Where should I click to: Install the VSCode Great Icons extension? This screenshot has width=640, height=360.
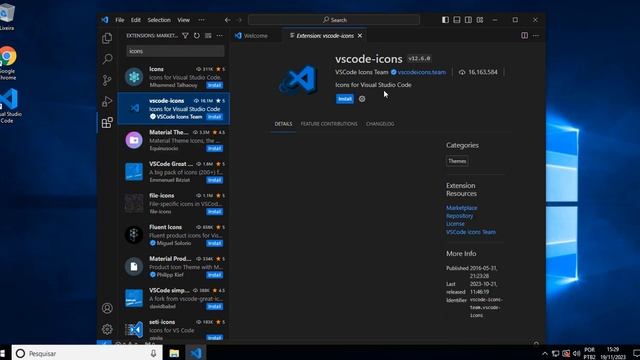[214, 180]
